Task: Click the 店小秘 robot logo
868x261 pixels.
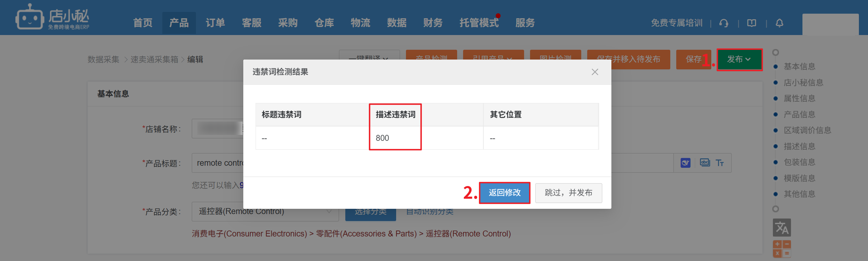Action: [x=52, y=17]
